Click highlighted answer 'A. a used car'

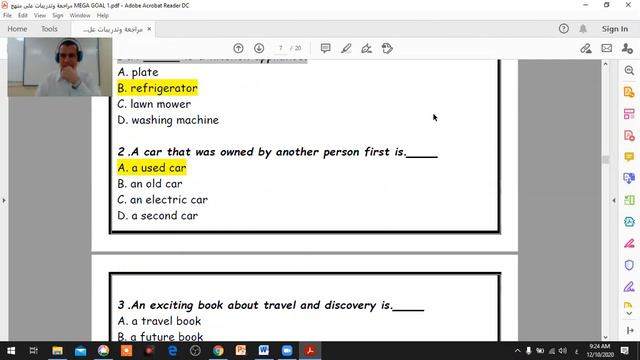click(x=152, y=168)
